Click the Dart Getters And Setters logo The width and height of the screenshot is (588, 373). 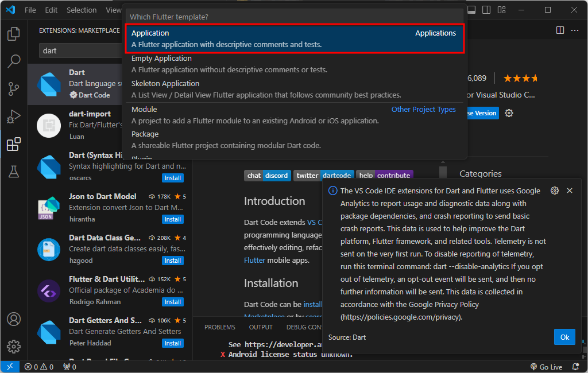click(49, 332)
